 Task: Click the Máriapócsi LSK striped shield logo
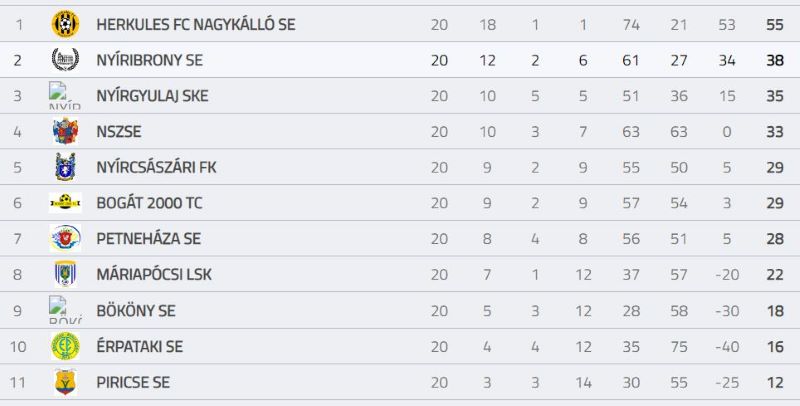tap(65, 274)
